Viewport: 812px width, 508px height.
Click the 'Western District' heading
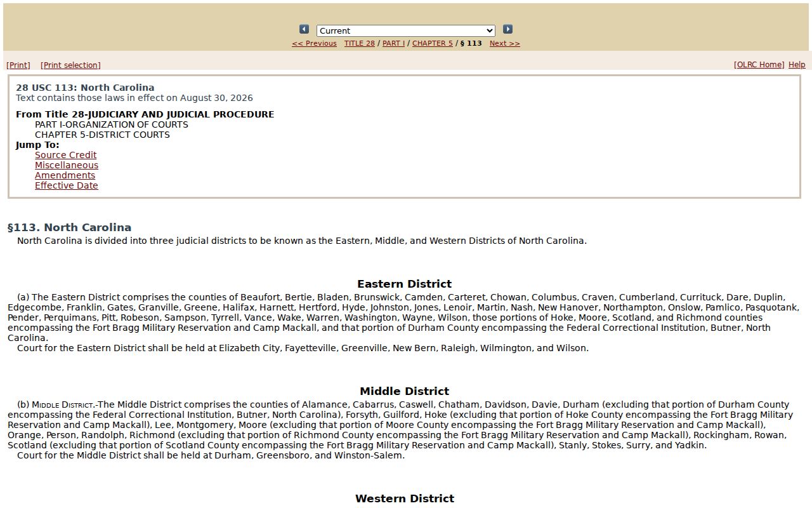click(x=405, y=498)
